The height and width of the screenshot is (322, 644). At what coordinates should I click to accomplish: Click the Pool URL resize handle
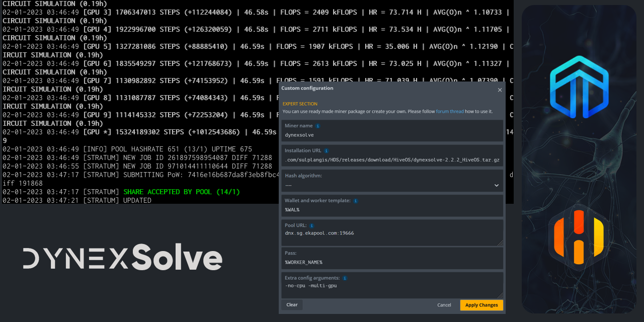pos(501,243)
